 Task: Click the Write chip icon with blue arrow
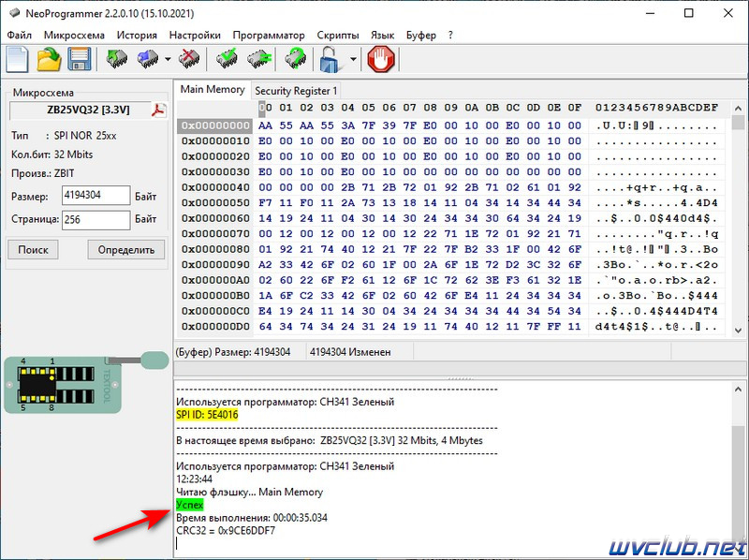tap(148, 59)
